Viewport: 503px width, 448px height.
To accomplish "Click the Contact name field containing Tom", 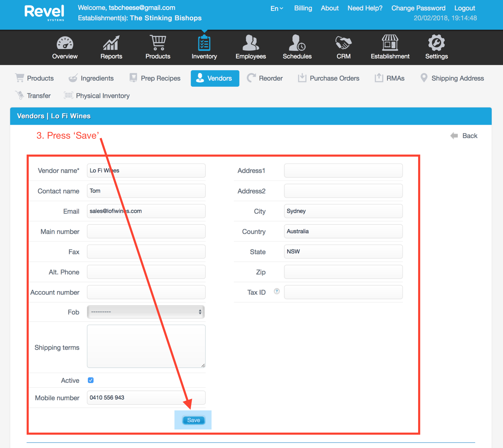I will pyautogui.click(x=146, y=191).
